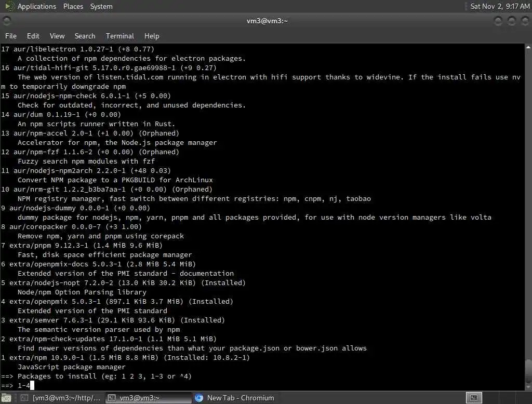This screenshot has width=532, height=404.
Task: Click the line 'aur/nodejs-npm2arch 2.2.0-1'
Action: coord(86,171)
